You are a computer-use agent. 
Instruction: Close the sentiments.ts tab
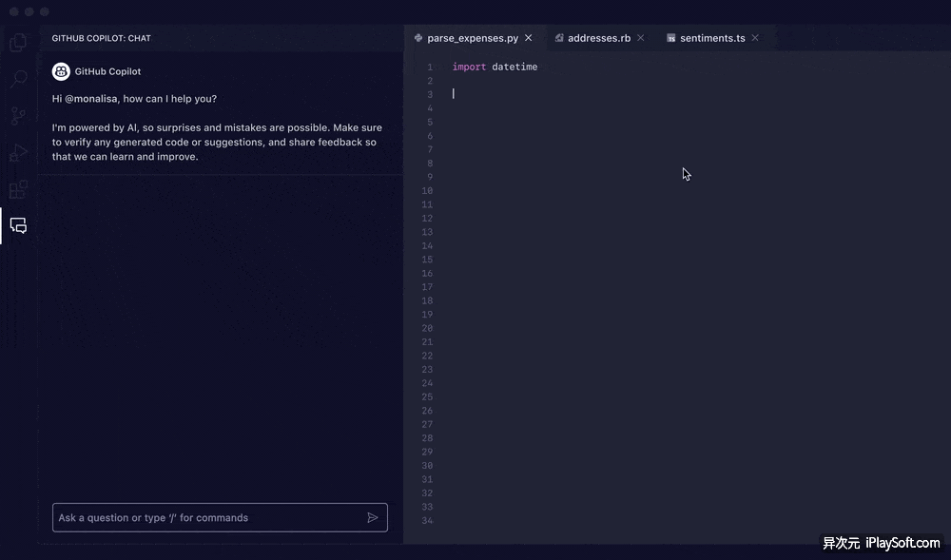tap(755, 38)
